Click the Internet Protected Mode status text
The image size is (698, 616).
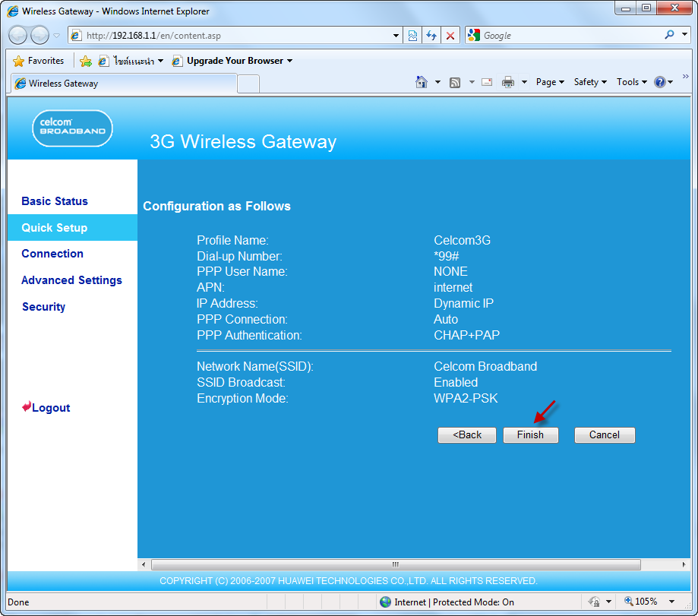454,602
